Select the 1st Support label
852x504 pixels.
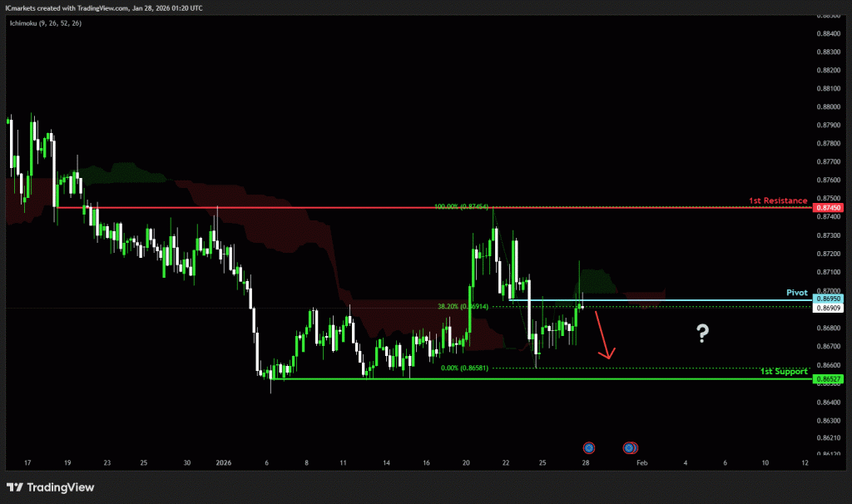pyautogui.click(x=783, y=371)
